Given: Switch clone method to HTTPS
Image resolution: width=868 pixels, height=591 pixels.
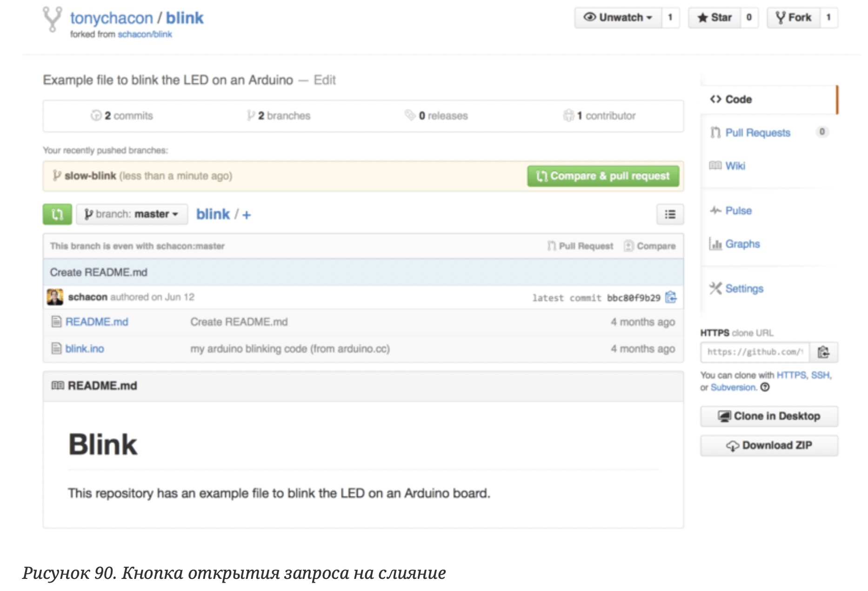Looking at the screenshot, I should point(792,375).
